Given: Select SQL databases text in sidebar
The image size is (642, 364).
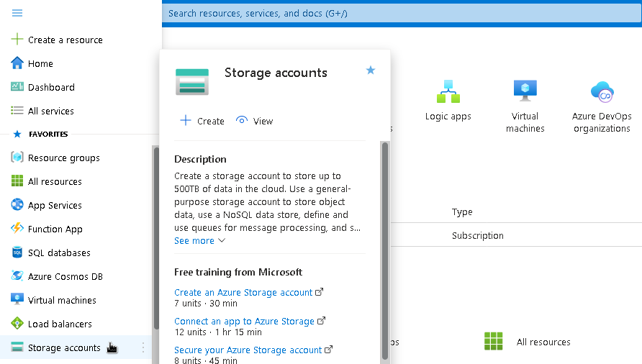Looking at the screenshot, I should pos(59,252).
